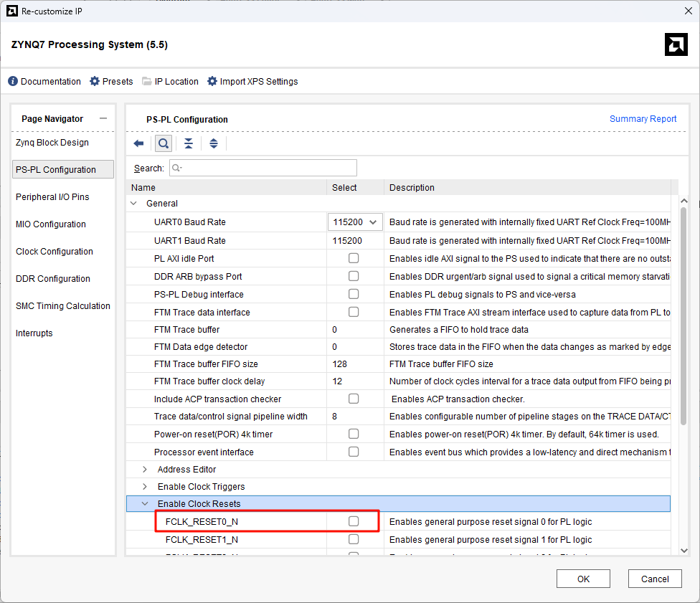Screen dimensions: 700x603
Task: Click the OK button
Action: [x=583, y=579]
